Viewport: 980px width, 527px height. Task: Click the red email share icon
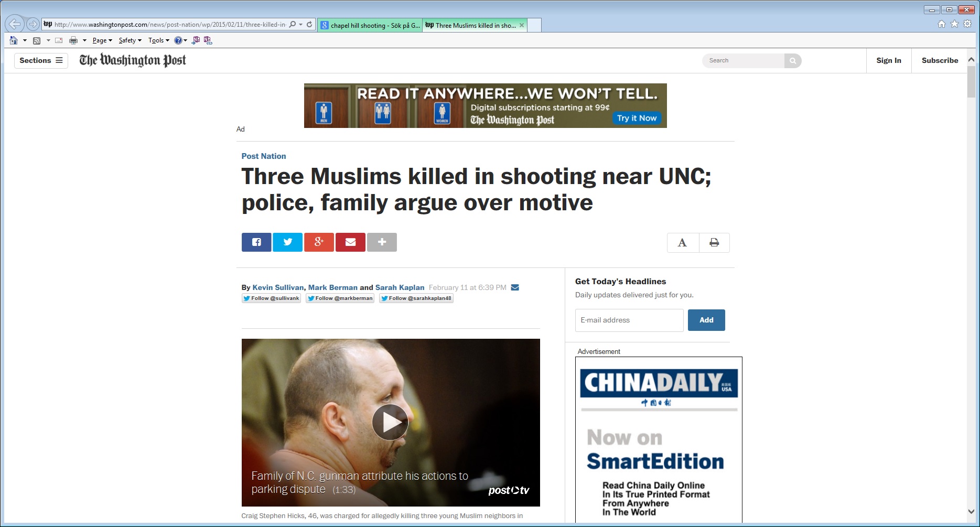tap(350, 242)
